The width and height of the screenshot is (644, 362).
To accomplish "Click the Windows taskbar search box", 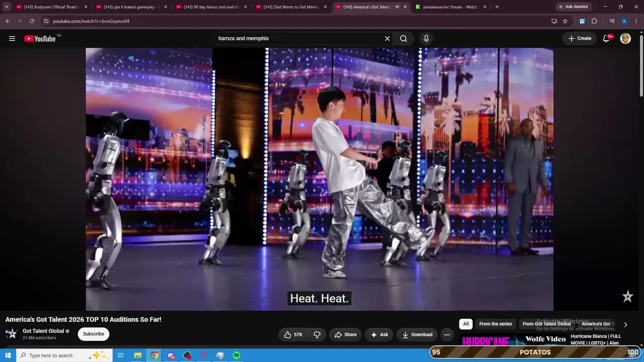I will (x=64, y=355).
